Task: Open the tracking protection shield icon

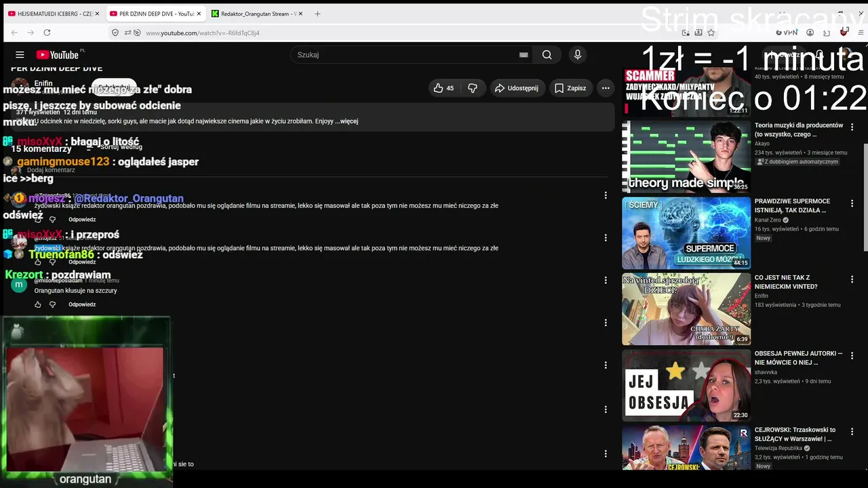Action: pyautogui.click(x=115, y=33)
